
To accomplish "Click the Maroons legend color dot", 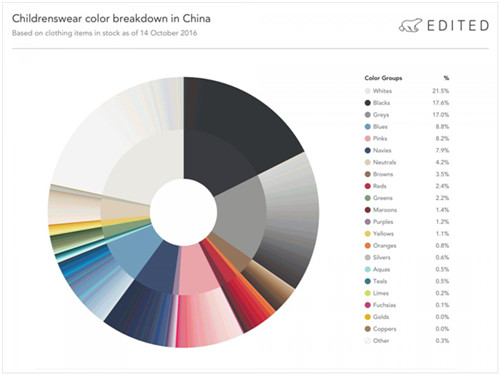I will (368, 210).
